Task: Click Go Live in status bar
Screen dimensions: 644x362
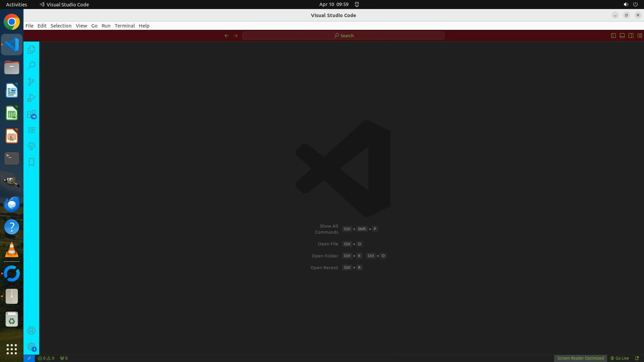Action: pos(620,358)
